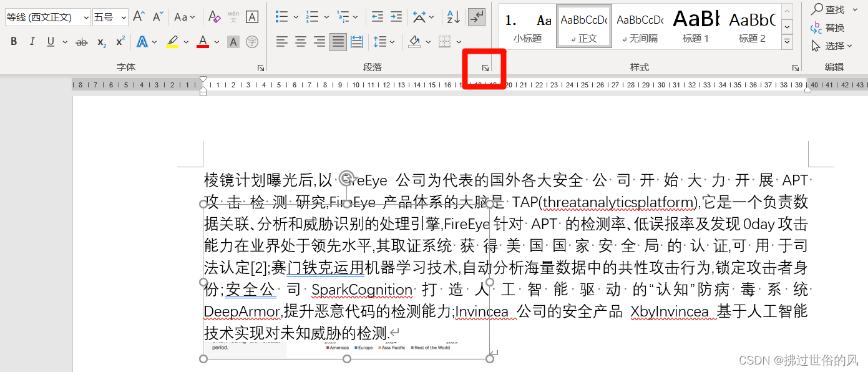This screenshot has height=372, width=868.
Task: Open the font name dropdown
Action: tap(85, 17)
